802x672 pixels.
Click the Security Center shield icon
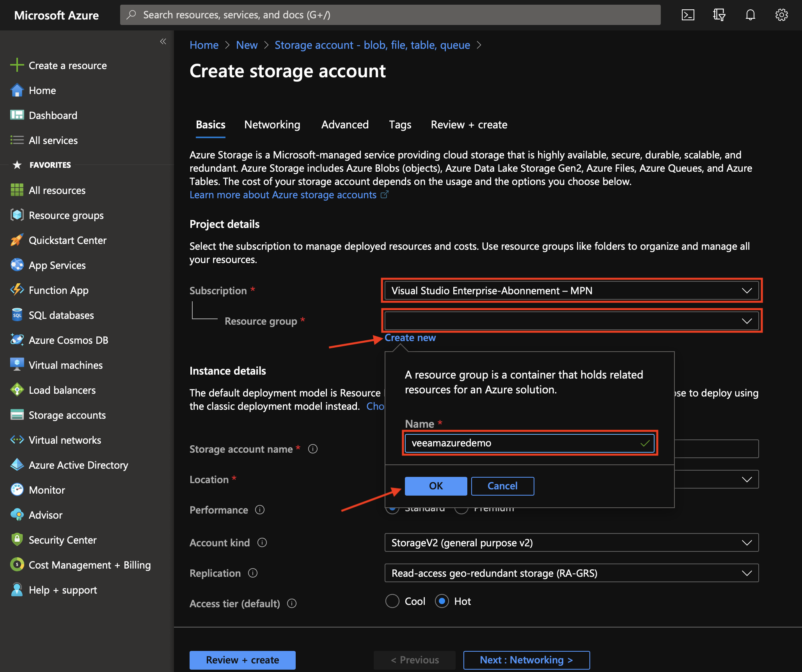[17, 540]
